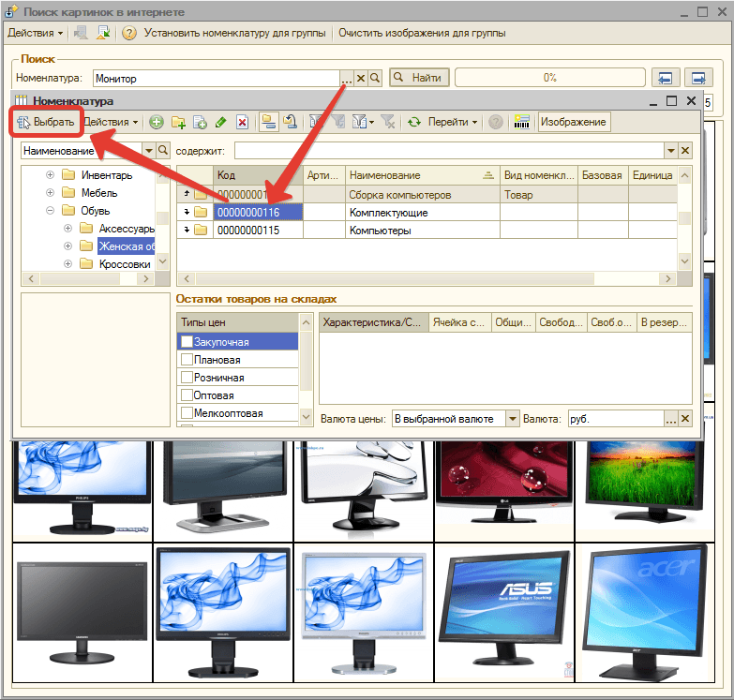This screenshot has height=700, width=734.
Task: Click the 0% progress bar
Action: [x=549, y=78]
